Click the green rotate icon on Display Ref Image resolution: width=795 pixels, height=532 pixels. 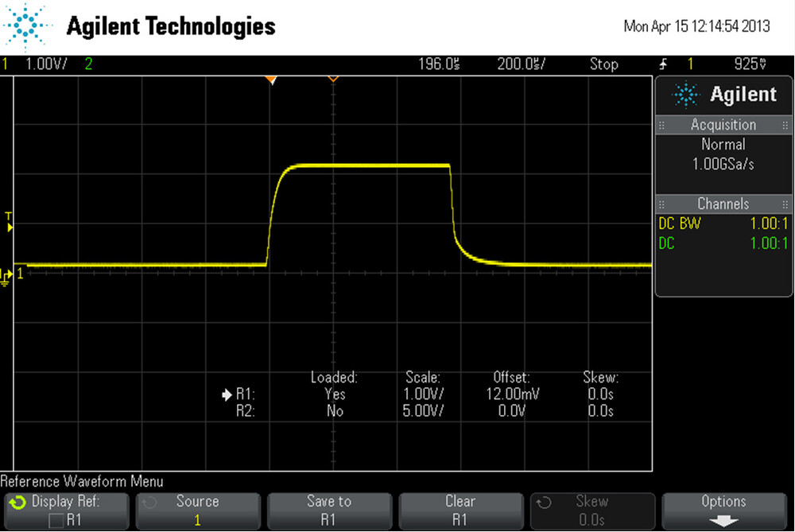pyautogui.click(x=17, y=503)
